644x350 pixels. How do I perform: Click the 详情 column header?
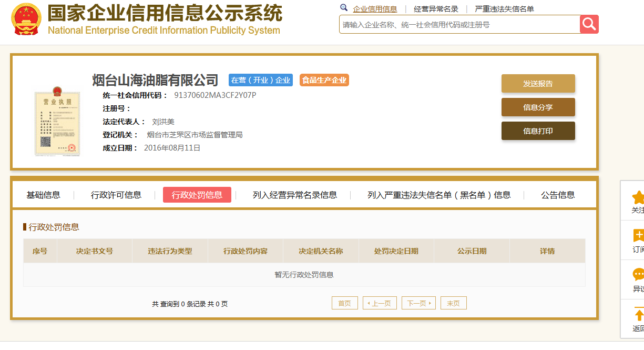click(547, 251)
